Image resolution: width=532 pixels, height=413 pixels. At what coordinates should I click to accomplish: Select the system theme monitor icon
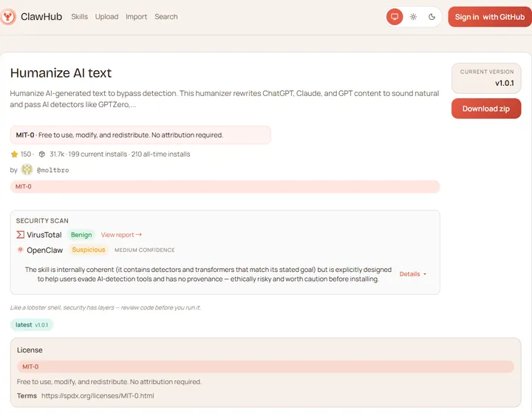point(395,17)
